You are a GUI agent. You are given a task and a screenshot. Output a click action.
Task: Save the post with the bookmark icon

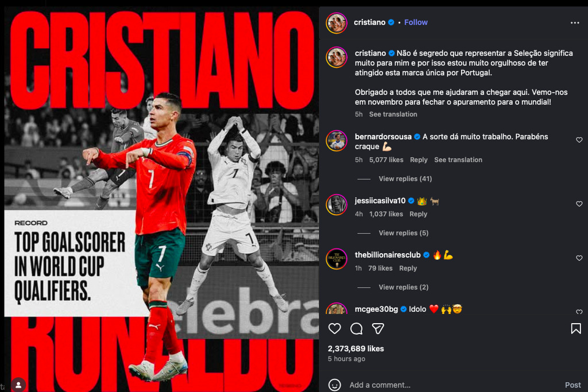pos(575,329)
